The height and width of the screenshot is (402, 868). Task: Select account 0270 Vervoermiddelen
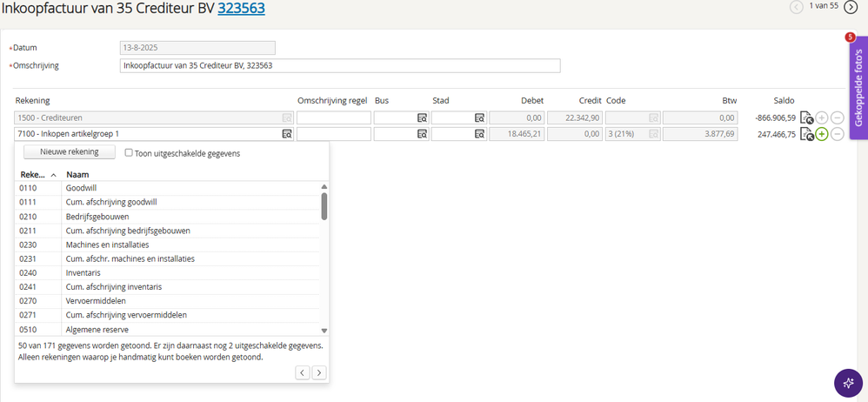click(x=167, y=301)
